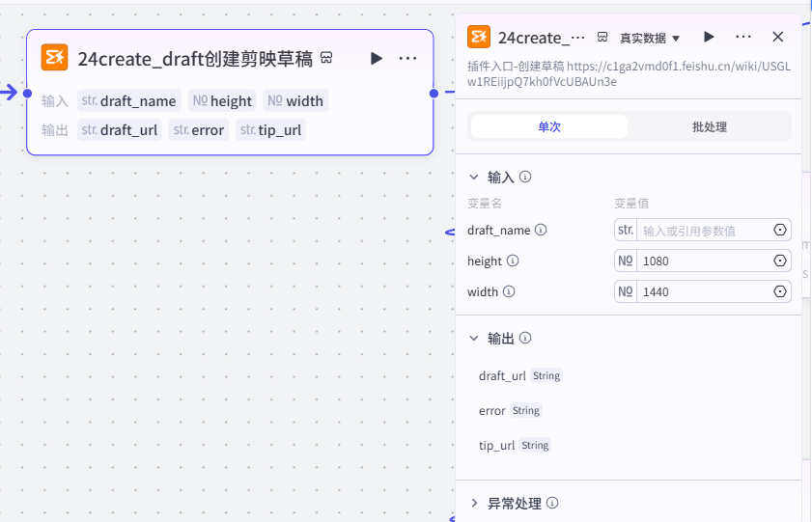Select the width input tag on the node
This screenshot has width=812, height=522.
pyautogui.click(x=295, y=100)
